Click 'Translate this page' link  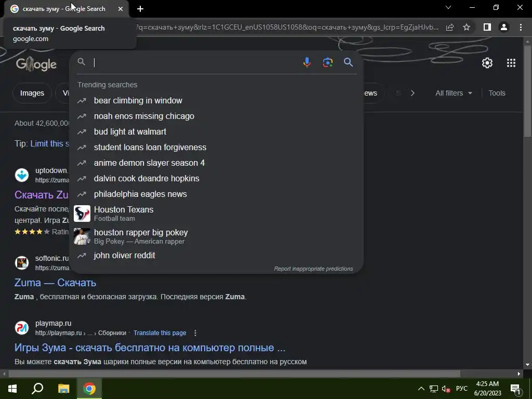[x=160, y=333]
